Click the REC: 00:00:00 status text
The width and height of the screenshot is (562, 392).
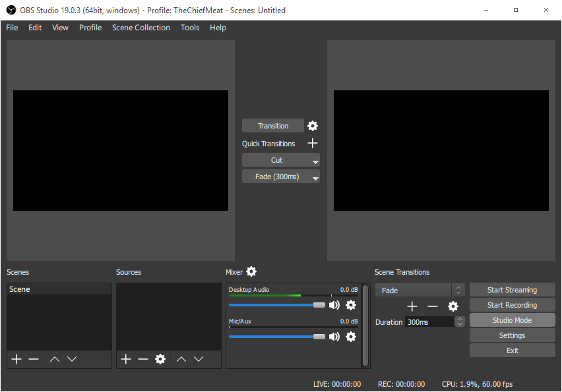[x=401, y=384]
